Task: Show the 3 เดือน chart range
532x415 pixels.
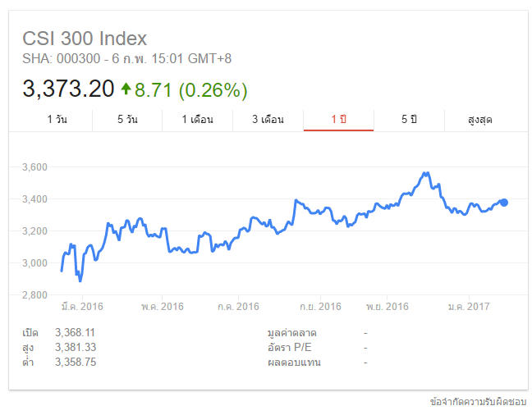Action: (268, 120)
